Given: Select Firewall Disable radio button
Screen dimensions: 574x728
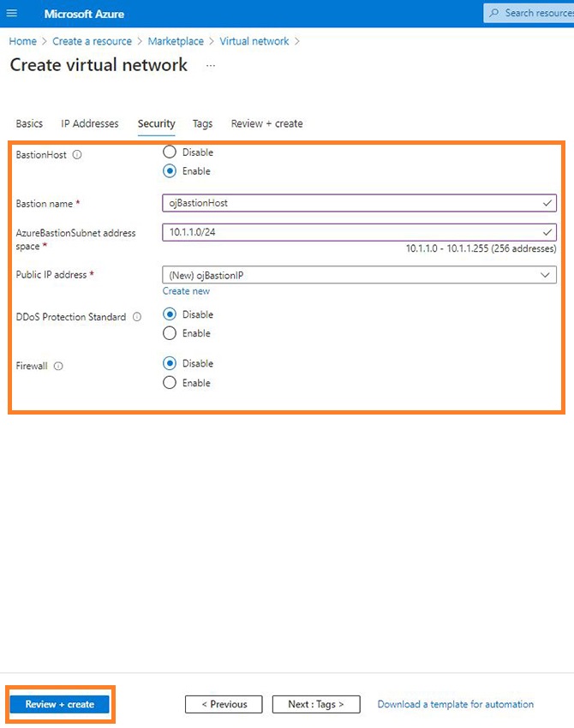Looking at the screenshot, I should coord(170,363).
